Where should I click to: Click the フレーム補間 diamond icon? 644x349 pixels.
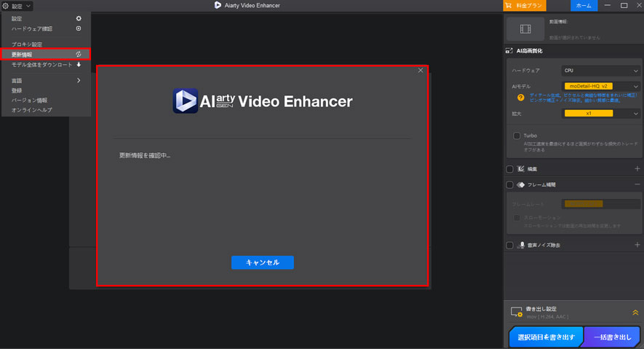pyautogui.click(x=521, y=184)
